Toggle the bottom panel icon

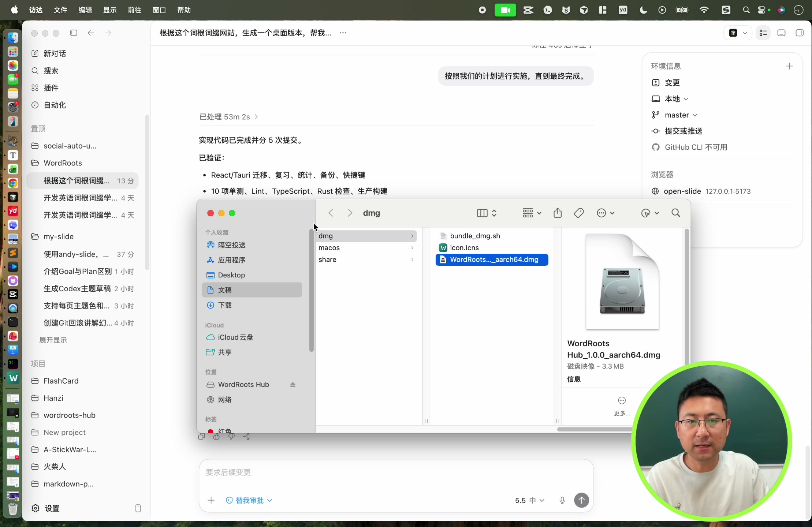click(781, 33)
